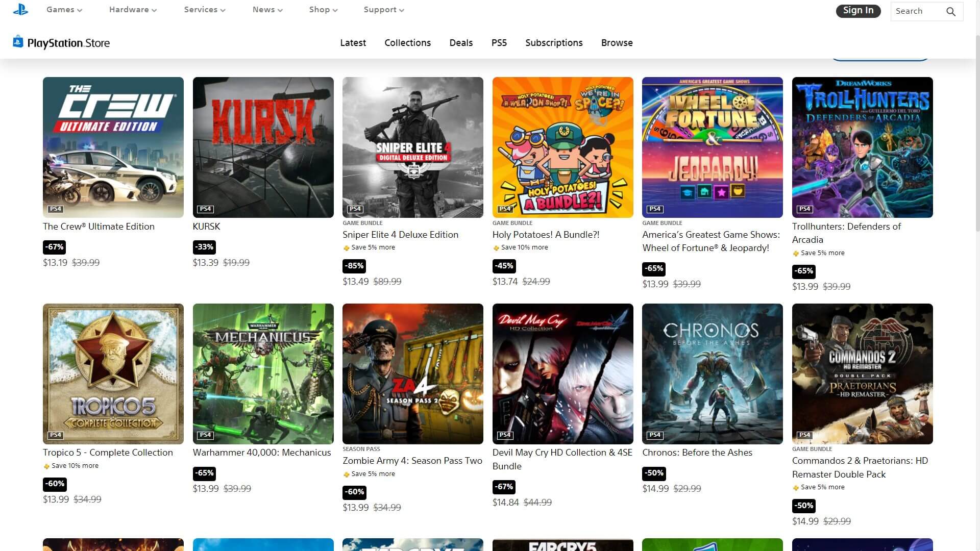Image resolution: width=980 pixels, height=551 pixels.
Task: Open the Services dropdown
Action: click(204, 10)
